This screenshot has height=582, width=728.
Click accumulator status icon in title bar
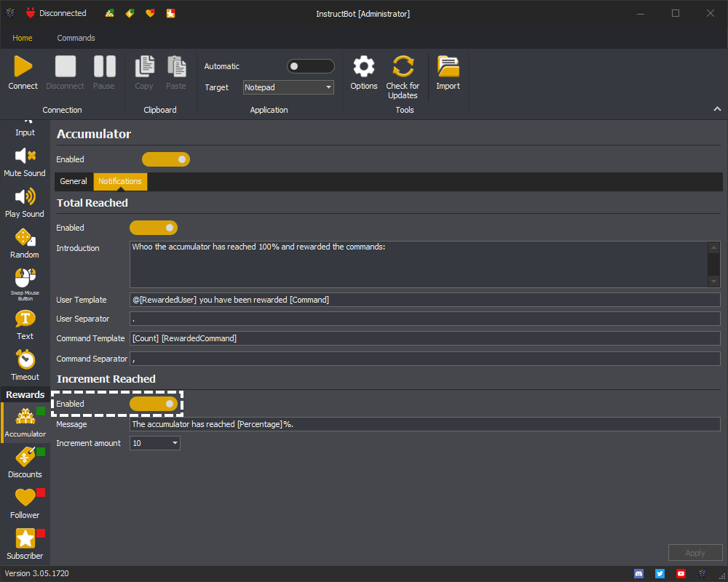click(x=110, y=14)
